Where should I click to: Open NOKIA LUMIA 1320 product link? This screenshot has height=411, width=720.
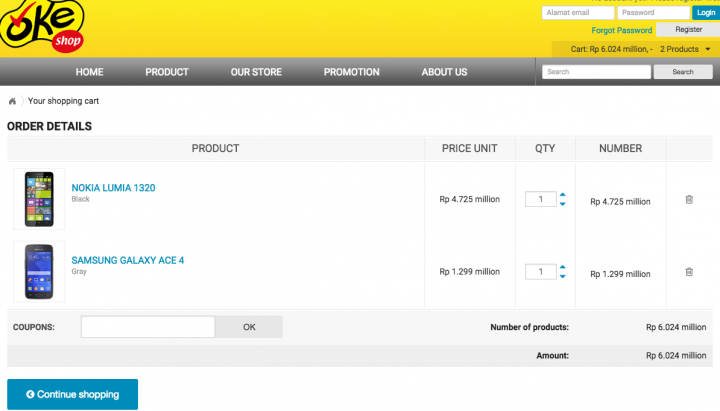(x=113, y=188)
